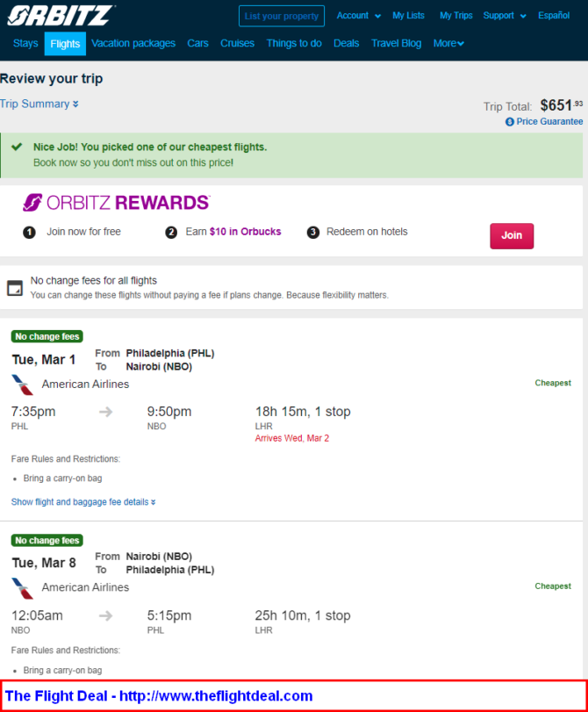Viewport: 588px width, 712px height.
Task: Go to the Cruises tab
Action: tap(237, 43)
